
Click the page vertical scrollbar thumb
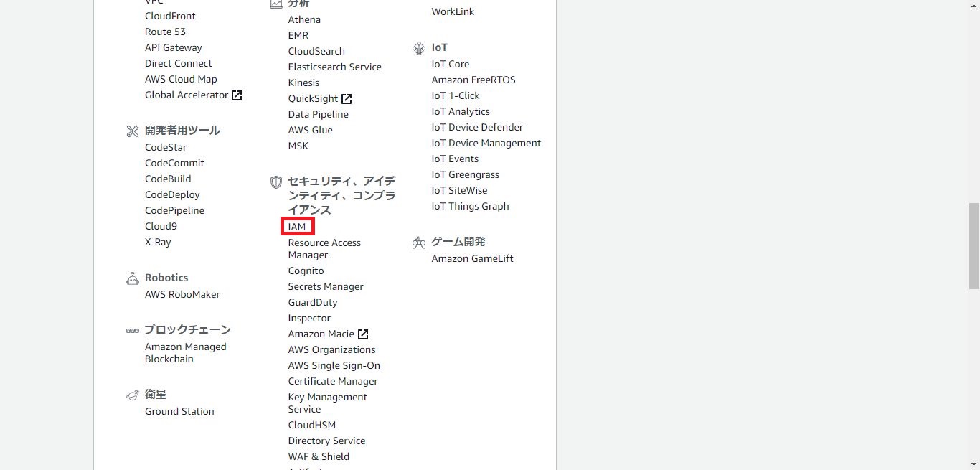974,245
